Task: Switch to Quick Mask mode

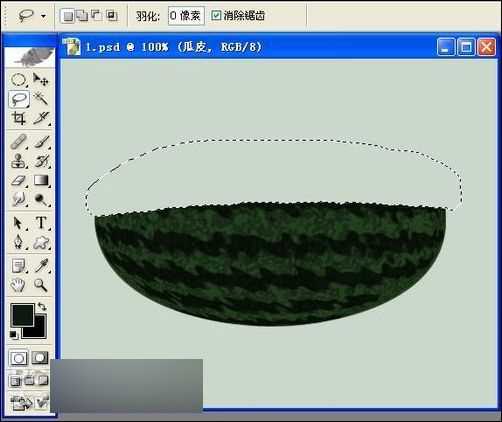Action: [40, 358]
